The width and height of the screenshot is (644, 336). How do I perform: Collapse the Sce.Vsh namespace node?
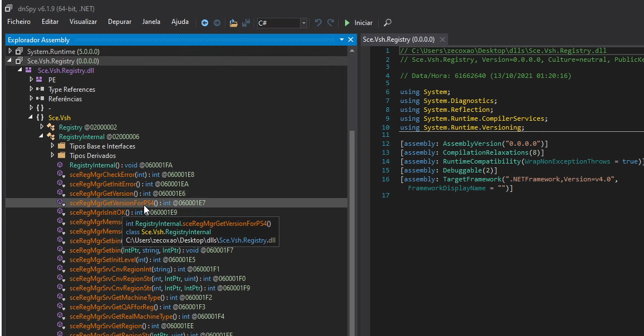[31, 118]
